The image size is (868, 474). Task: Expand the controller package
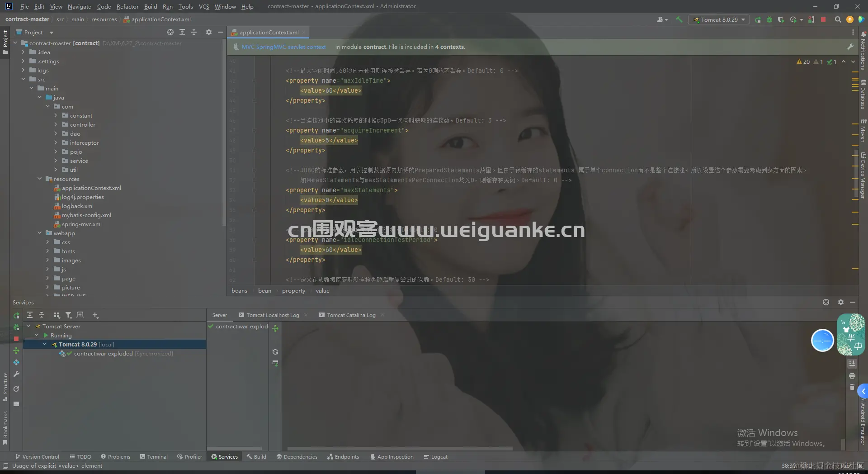point(56,124)
